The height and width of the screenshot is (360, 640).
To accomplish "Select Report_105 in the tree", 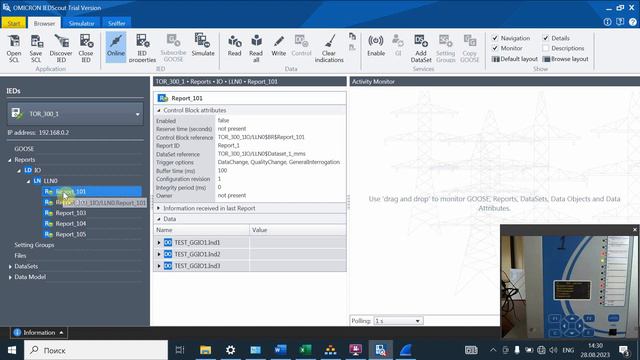I will pyautogui.click(x=71, y=234).
